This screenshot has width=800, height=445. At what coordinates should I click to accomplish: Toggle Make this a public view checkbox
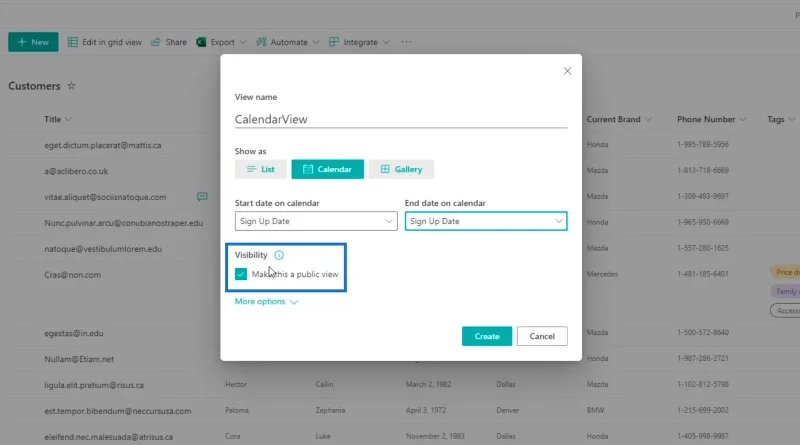pyautogui.click(x=241, y=274)
